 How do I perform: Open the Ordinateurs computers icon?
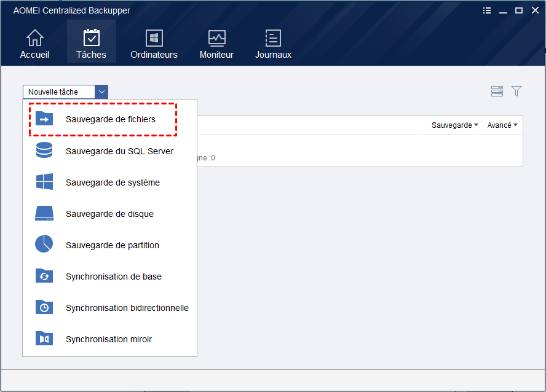click(154, 38)
